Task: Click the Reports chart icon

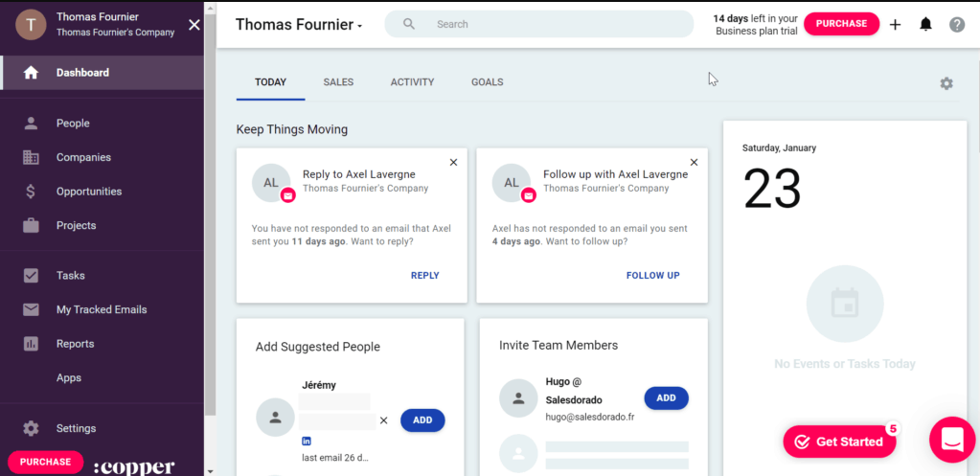Action: coord(31,344)
